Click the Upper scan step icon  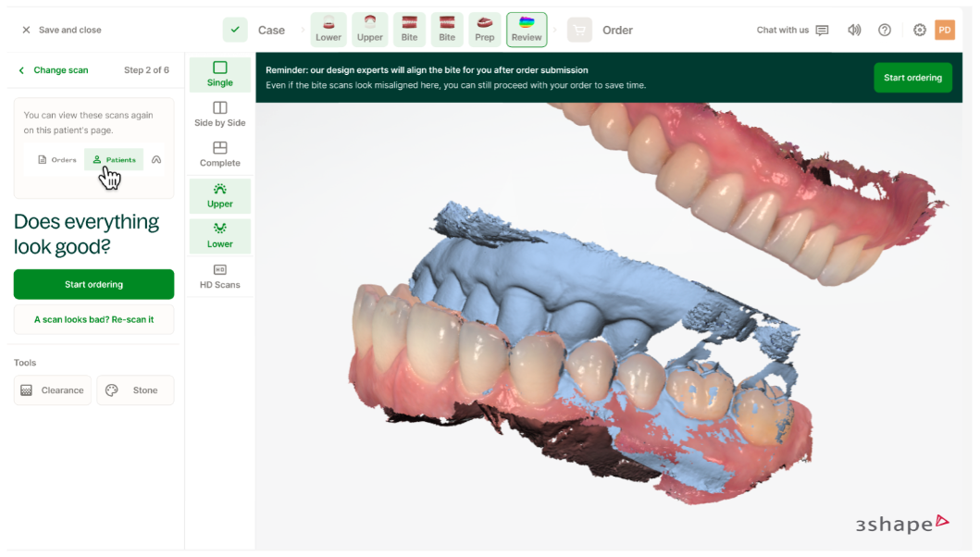tap(370, 30)
